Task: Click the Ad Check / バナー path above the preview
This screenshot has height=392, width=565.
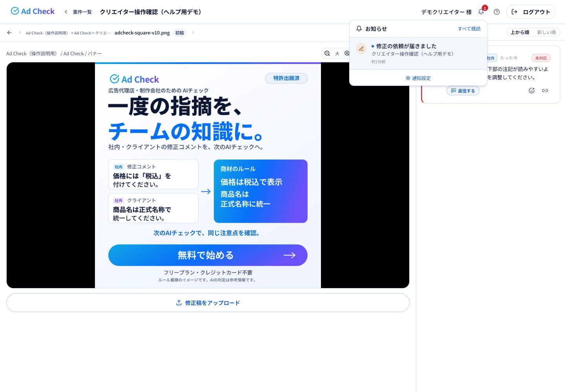Action: [x=54, y=53]
